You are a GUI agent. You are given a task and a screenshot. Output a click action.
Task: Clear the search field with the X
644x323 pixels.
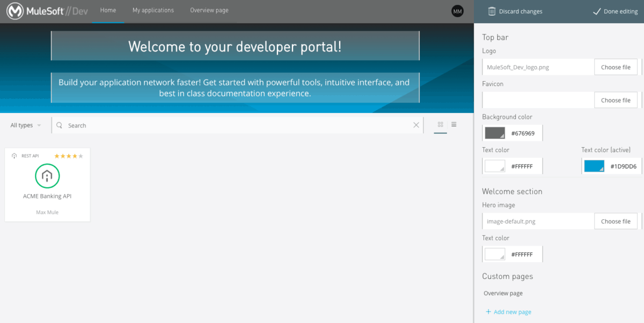416,125
